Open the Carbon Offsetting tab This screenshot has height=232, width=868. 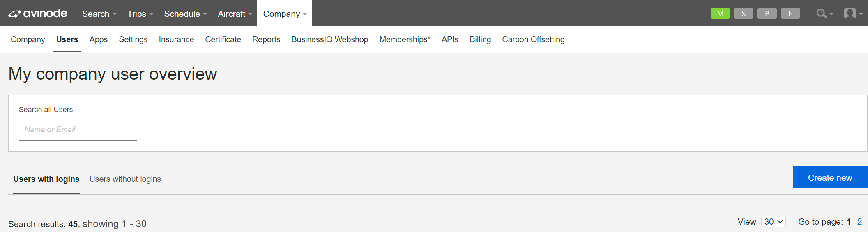[533, 39]
